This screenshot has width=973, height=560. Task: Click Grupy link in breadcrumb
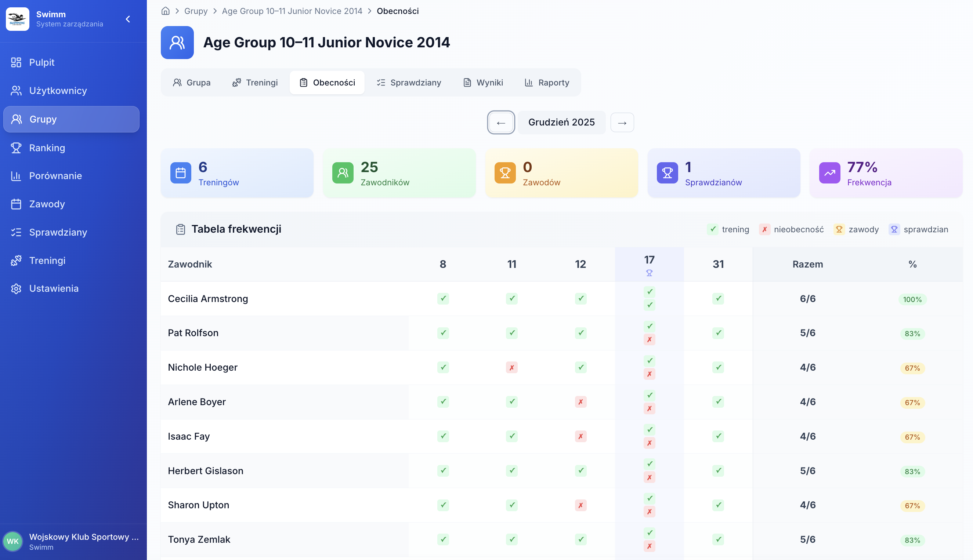196,11
